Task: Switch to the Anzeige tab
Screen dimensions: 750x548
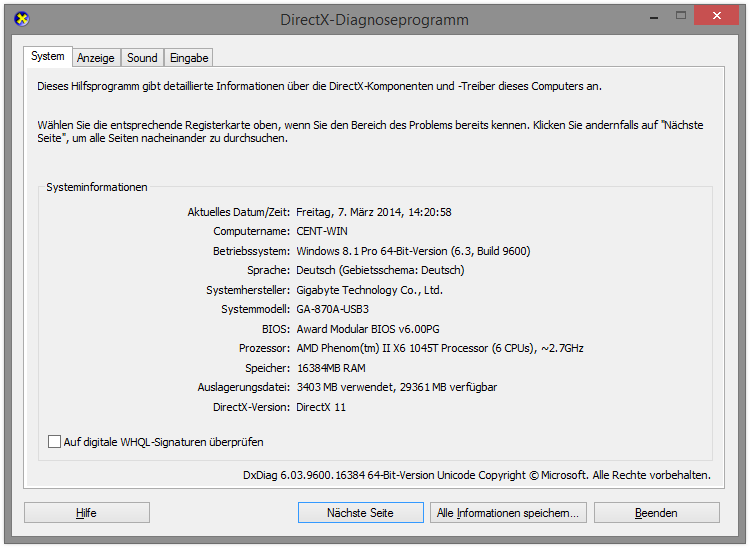Action: (96, 58)
